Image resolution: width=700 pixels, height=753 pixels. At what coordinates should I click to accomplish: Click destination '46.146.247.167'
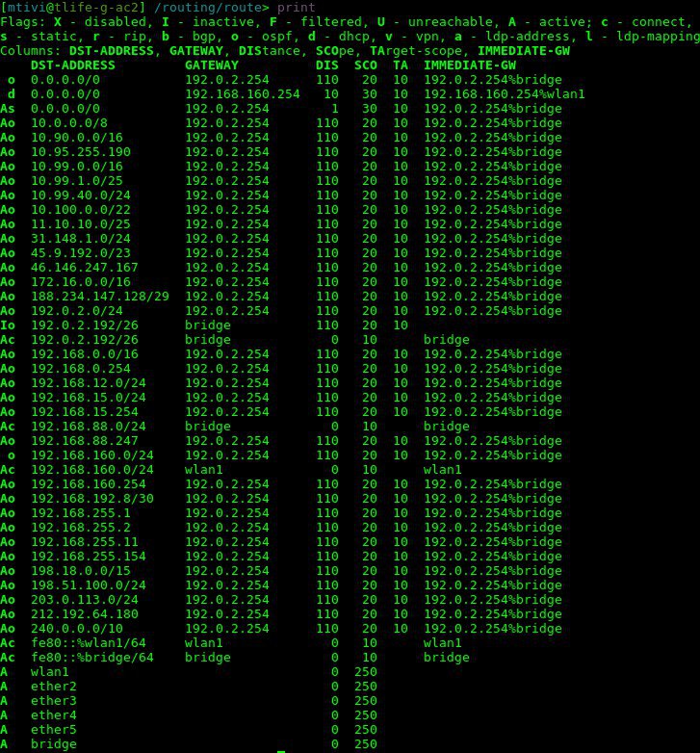click(x=85, y=267)
